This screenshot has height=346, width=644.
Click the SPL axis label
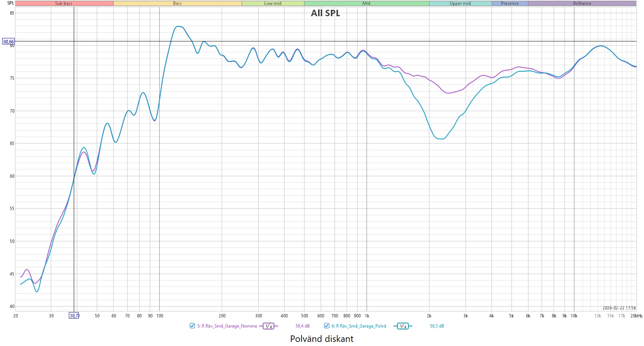point(11,3)
